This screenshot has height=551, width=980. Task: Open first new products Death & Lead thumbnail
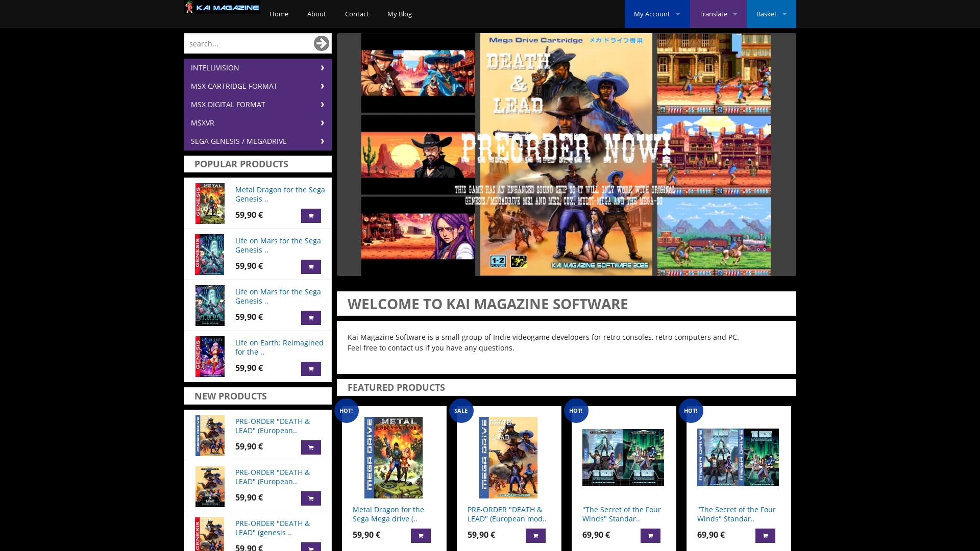210,435
